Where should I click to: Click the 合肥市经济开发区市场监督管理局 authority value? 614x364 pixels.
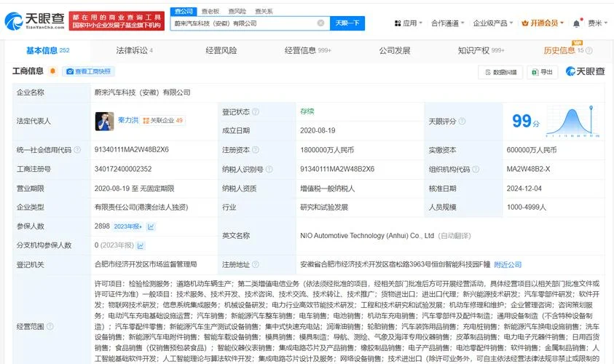[x=146, y=264]
